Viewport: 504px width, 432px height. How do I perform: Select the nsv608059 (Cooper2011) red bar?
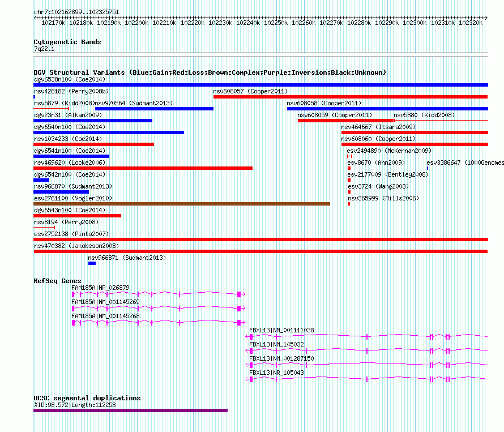[x=346, y=121]
